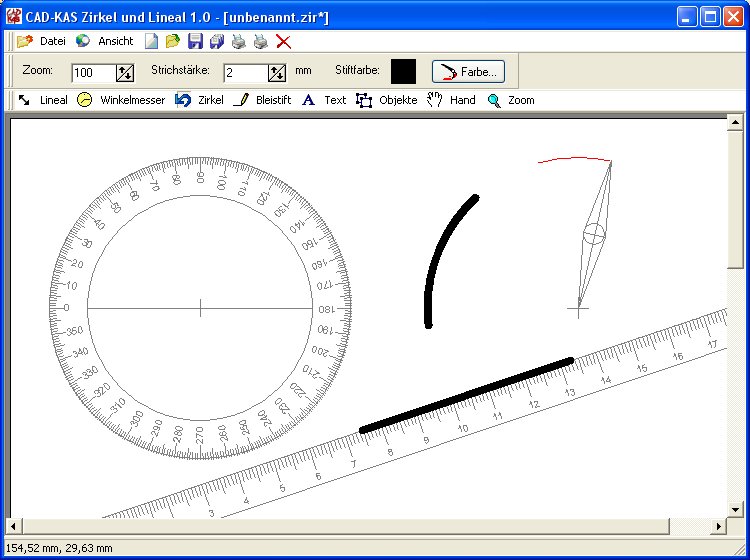Click the horizontal scrollbar right arrow
Screen dimensions: 750x560
tap(718, 526)
